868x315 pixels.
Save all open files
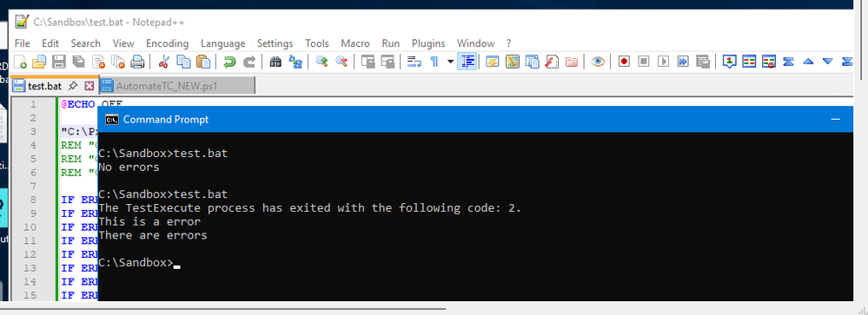click(x=78, y=62)
